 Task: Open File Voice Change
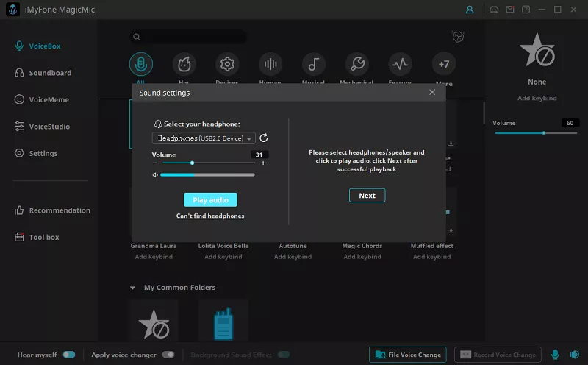pos(408,355)
